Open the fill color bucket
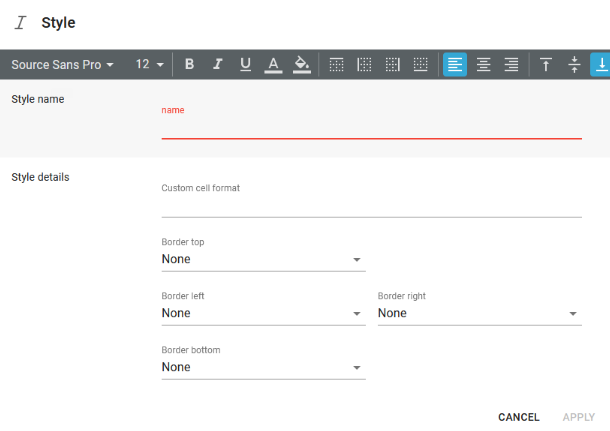This screenshot has height=431, width=610. tap(301, 64)
